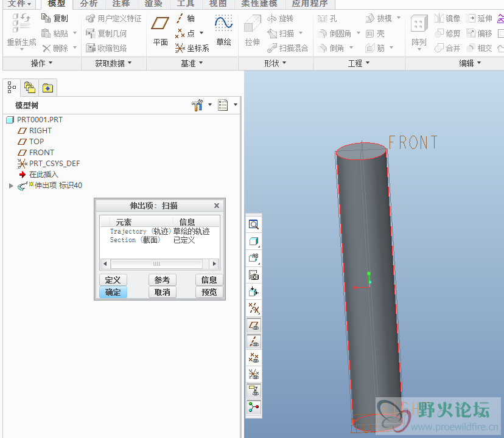
Task: Toggle datum point display
Action: 254,358
